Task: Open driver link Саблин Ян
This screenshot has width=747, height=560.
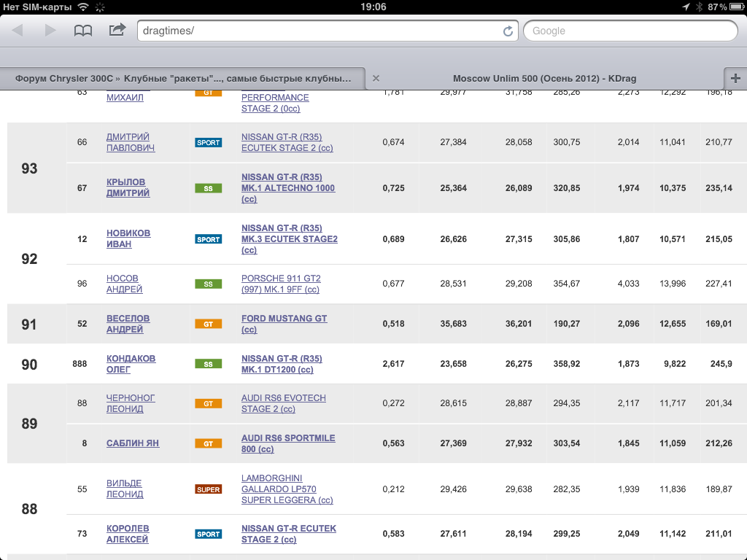Action: click(x=133, y=443)
